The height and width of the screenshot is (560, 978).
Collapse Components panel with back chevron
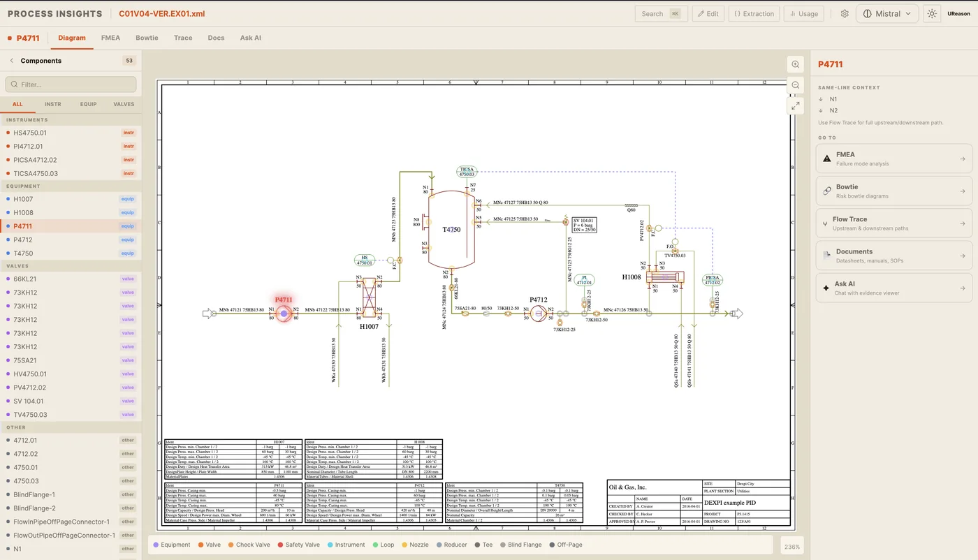(12, 61)
